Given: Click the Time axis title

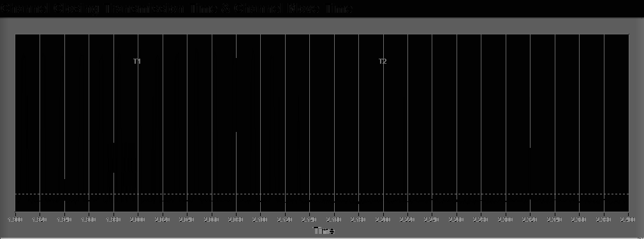Looking at the screenshot, I should pos(324,231).
